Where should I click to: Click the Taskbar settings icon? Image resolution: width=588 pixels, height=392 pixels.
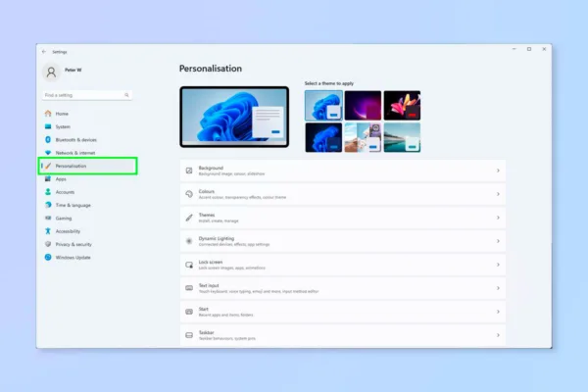tap(189, 335)
